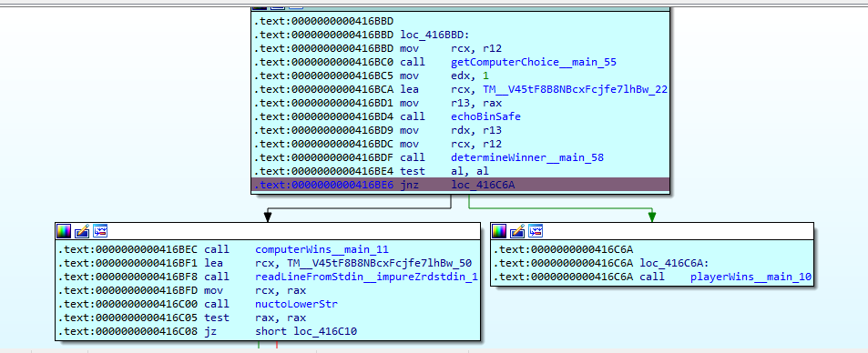Click address .text:0000000000416BEC
The image size is (868, 353).
point(128,249)
